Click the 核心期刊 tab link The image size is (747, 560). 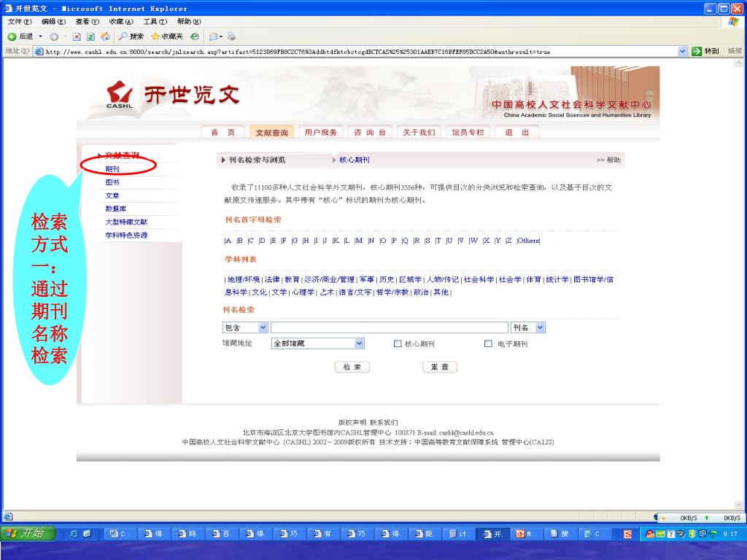(x=354, y=160)
